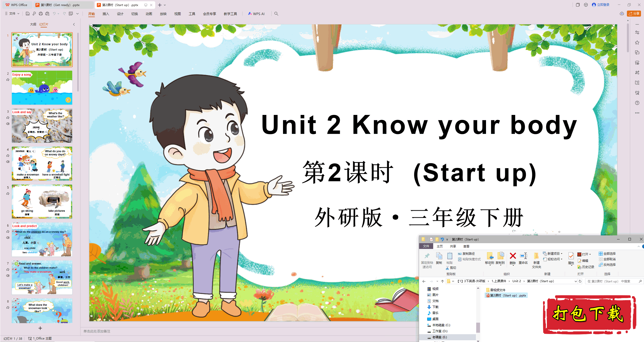Viewport: 644px width, 342px height.
Task: Open the 第1课时 (Get ready) document tab
Action: (x=63, y=5)
